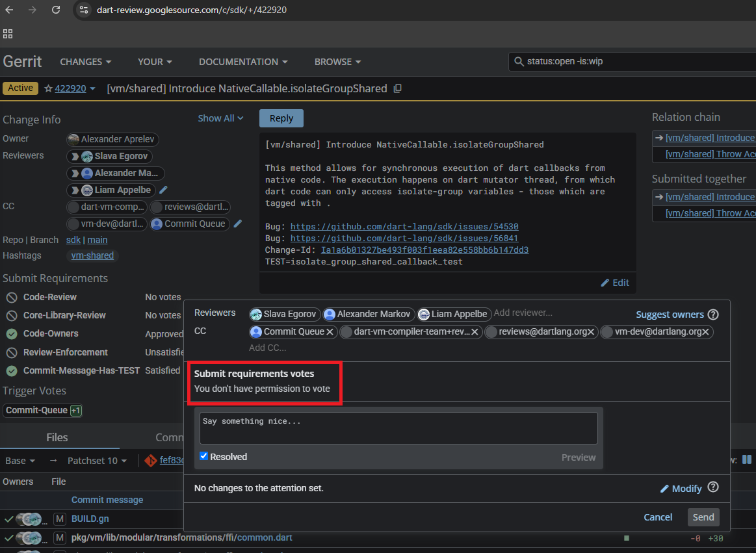Open the main branch link

98,240
